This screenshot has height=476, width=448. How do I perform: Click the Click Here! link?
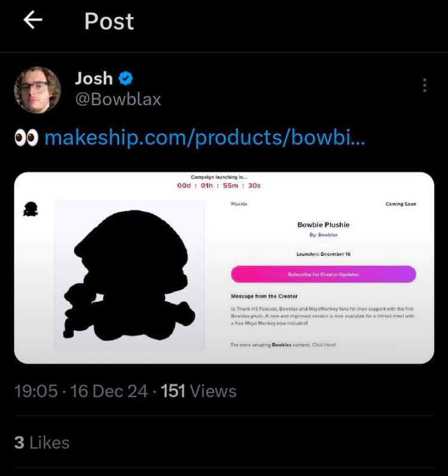324,345
